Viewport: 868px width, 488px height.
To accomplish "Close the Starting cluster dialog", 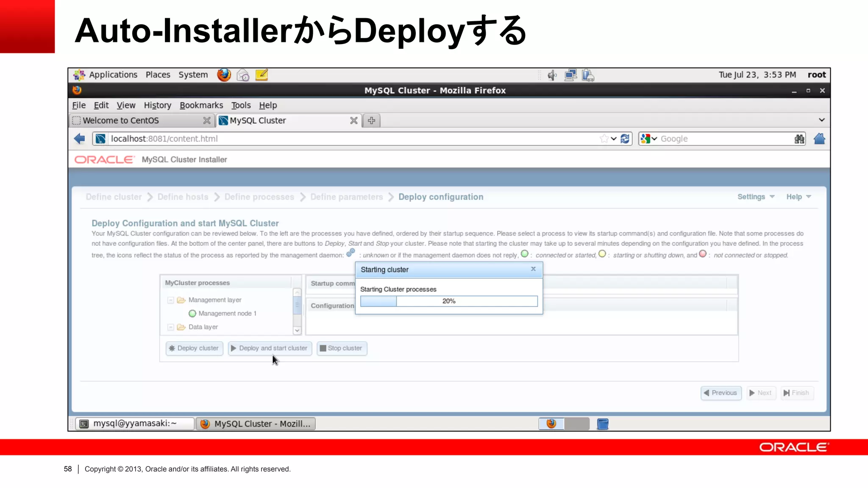I will click(533, 269).
